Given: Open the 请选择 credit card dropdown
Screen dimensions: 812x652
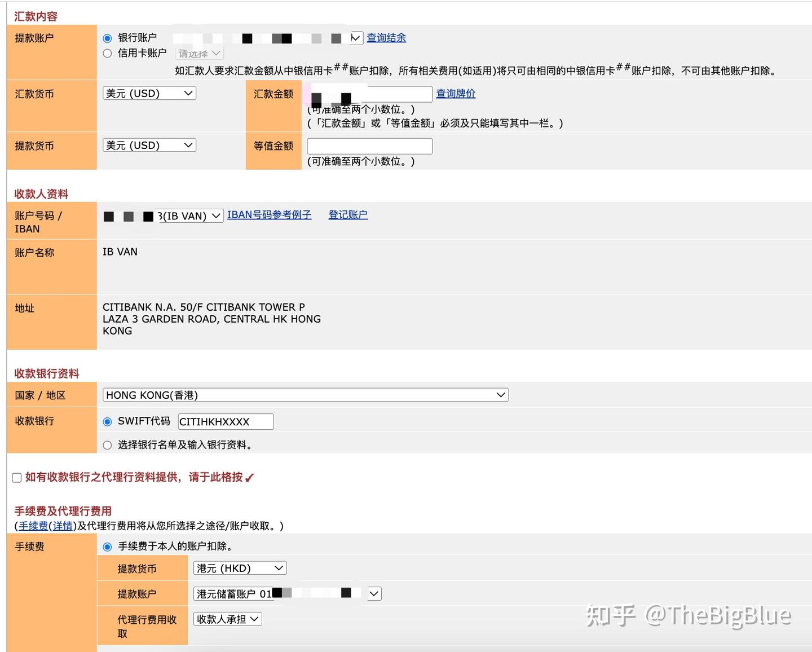Looking at the screenshot, I should pyautogui.click(x=200, y=54).
